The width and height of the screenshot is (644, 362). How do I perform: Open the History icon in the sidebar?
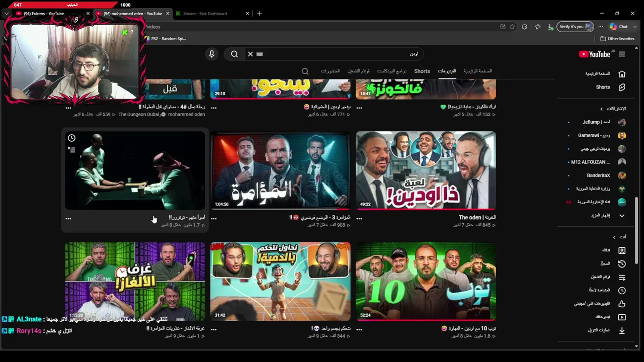tap(622, 263)
